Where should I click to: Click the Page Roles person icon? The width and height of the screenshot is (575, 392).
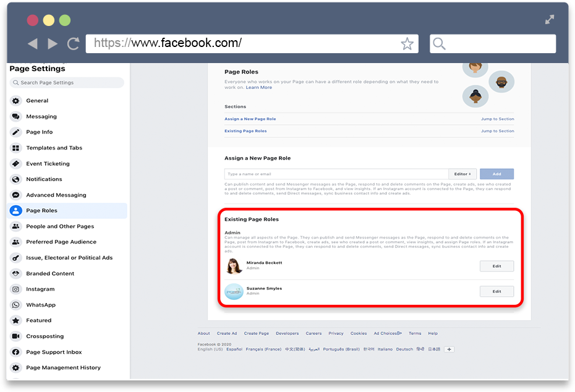coord(16,210)
